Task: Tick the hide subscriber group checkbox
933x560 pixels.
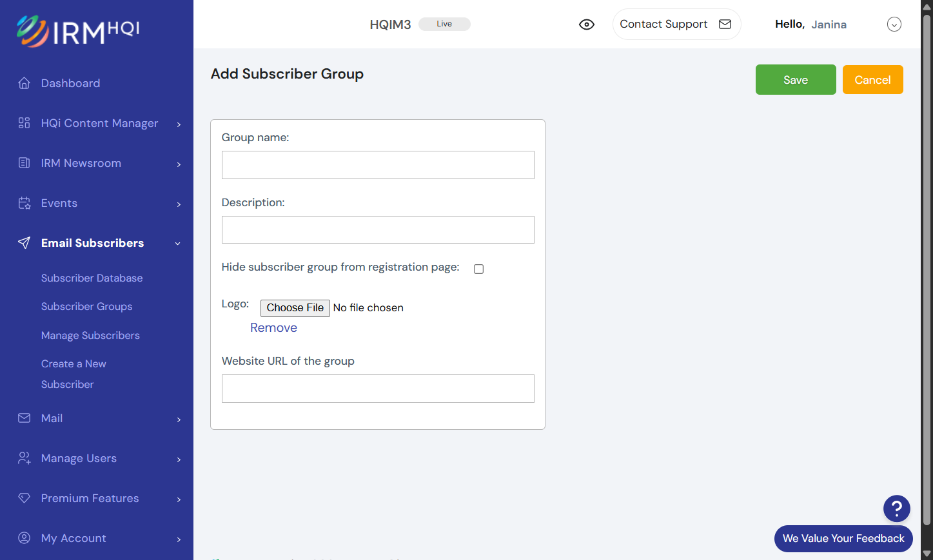Action: [x=478, y=269]
